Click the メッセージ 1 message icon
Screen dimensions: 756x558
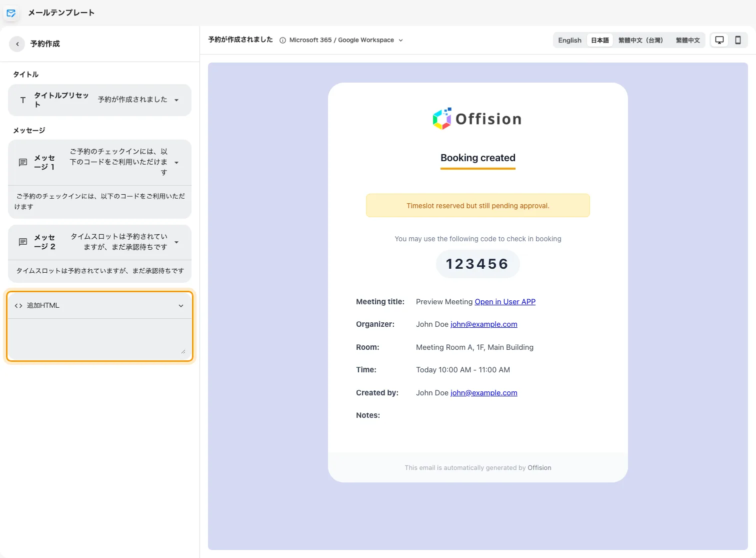23,162
